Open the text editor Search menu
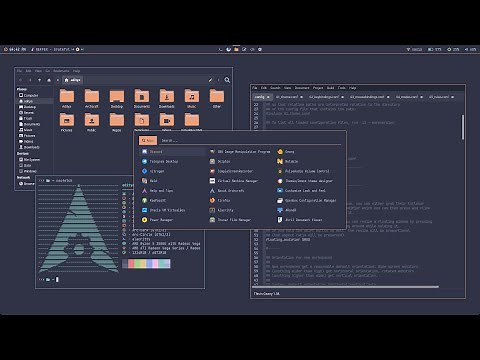This screenshot has width=480, height=360. (x=275, y=88)
